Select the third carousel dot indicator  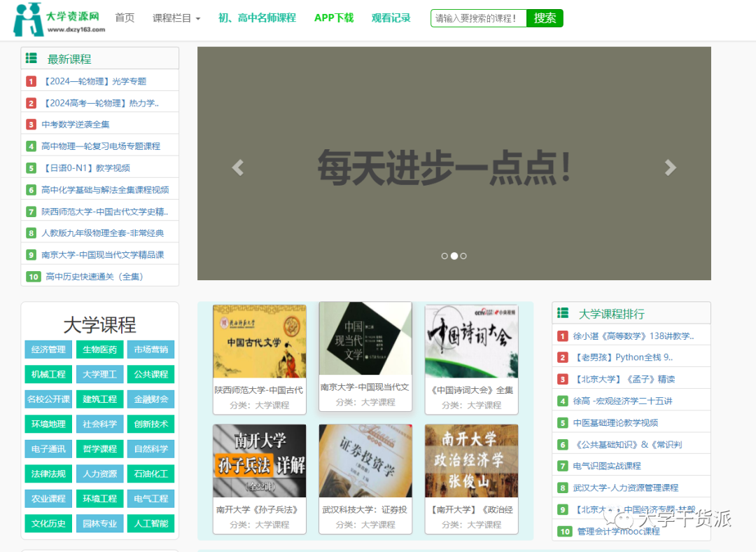click(463, 256)
